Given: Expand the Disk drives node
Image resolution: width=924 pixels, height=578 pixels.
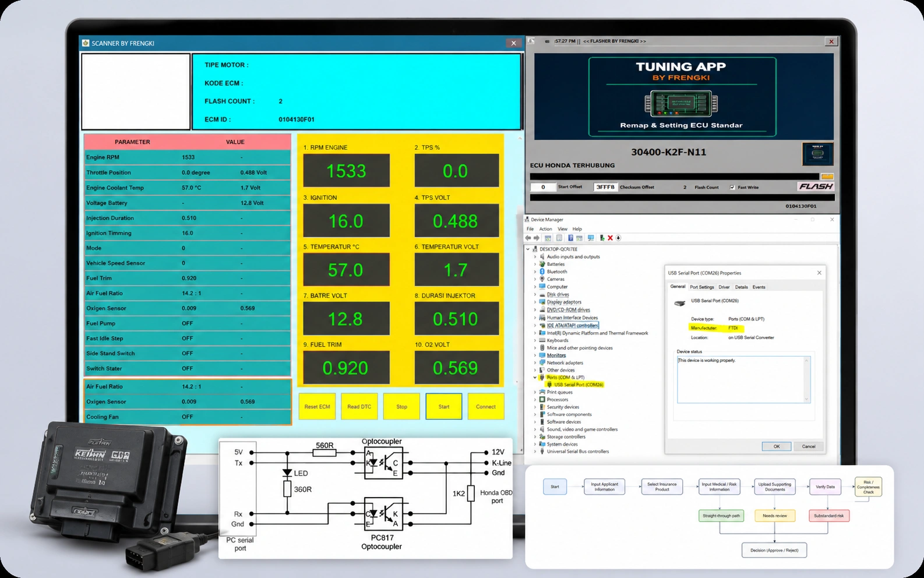Looking at the screenshot, I should (x=535, y=294).
